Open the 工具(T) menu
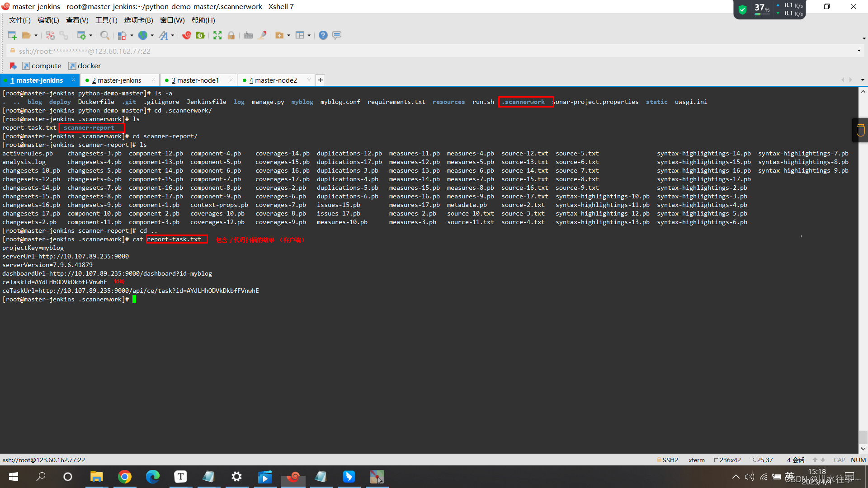868x488 pixels. click(106, 20)
